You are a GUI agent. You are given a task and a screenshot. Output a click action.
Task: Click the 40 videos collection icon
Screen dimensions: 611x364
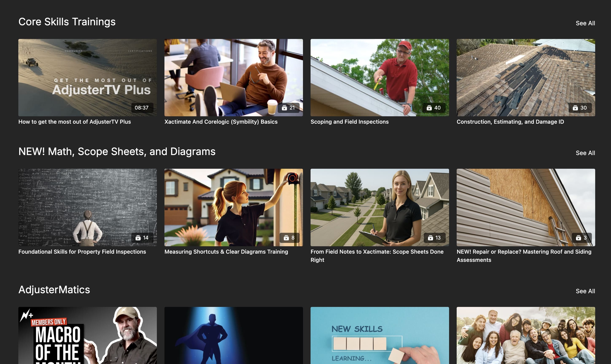pyautogui.click(x=429, y=108)
